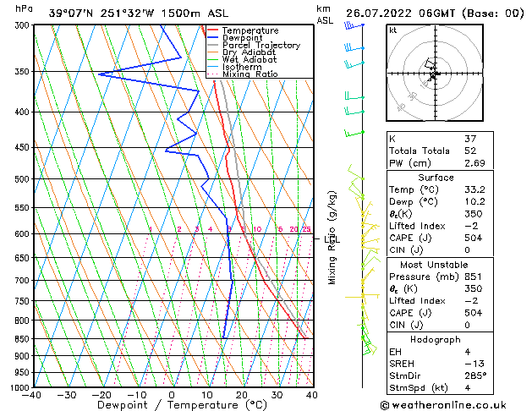Click the surface Temp value 33.2
The image size is (532, 411).
click(474, 189)
